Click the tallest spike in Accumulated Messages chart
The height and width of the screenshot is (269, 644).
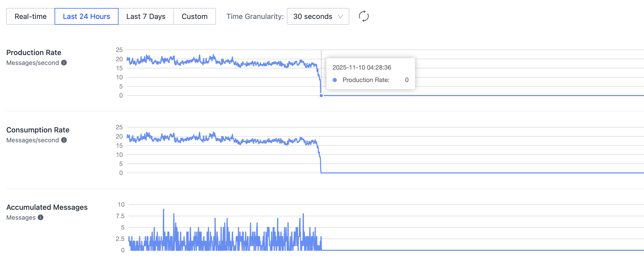click(x=163, y=210)
